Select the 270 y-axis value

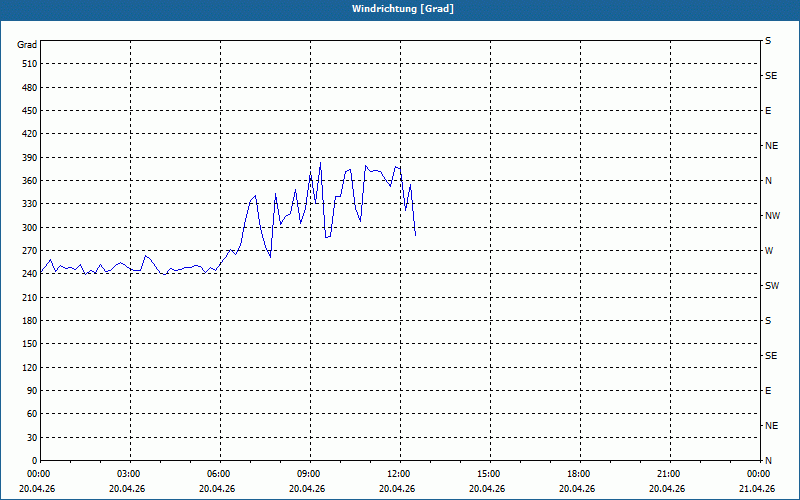point(30,251)
